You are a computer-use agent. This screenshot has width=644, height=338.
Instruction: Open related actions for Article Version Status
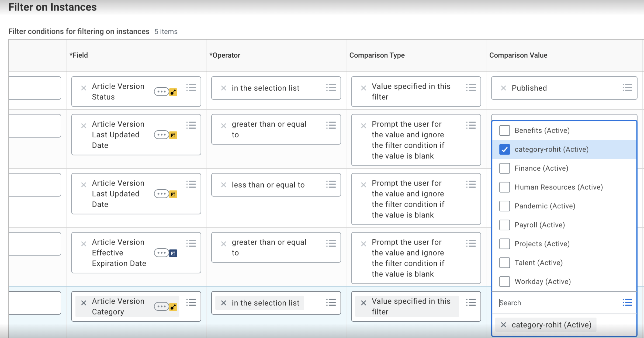coord(162,92)
